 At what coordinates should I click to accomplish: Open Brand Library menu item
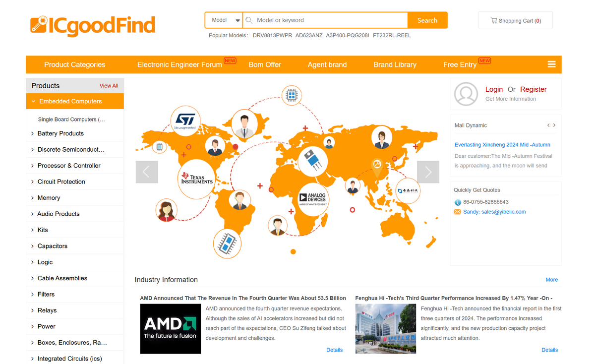395,64
